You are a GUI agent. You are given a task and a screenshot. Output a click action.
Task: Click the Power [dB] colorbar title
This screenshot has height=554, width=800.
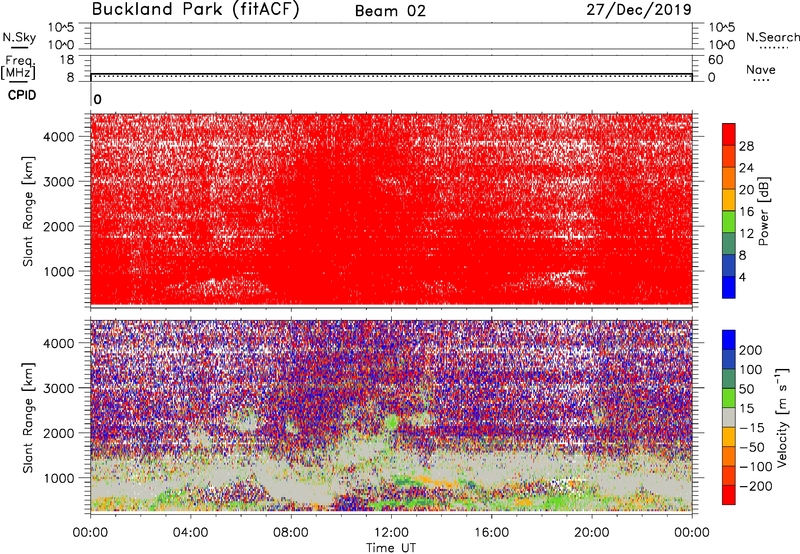(x=764, y=211)
